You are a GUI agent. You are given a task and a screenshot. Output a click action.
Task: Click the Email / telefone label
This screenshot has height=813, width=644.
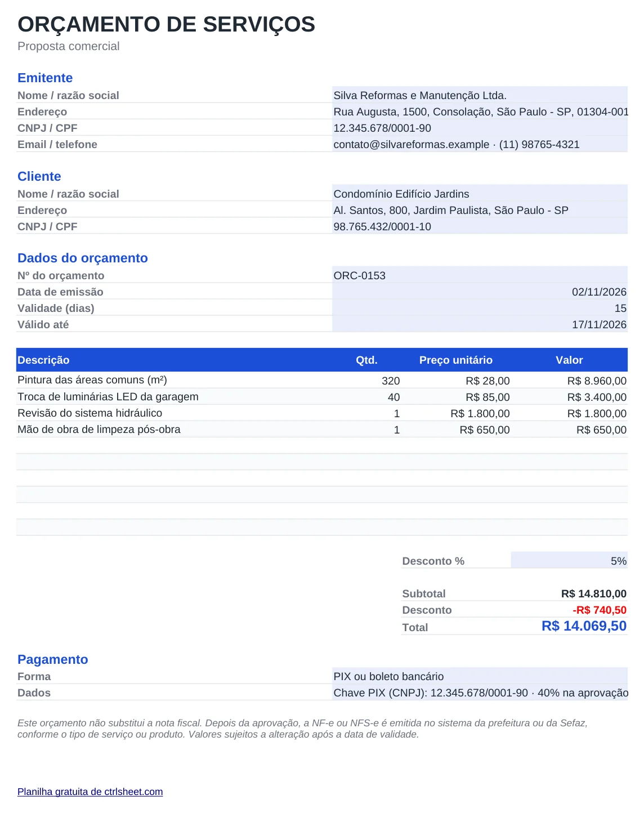(x=57, y=144)
